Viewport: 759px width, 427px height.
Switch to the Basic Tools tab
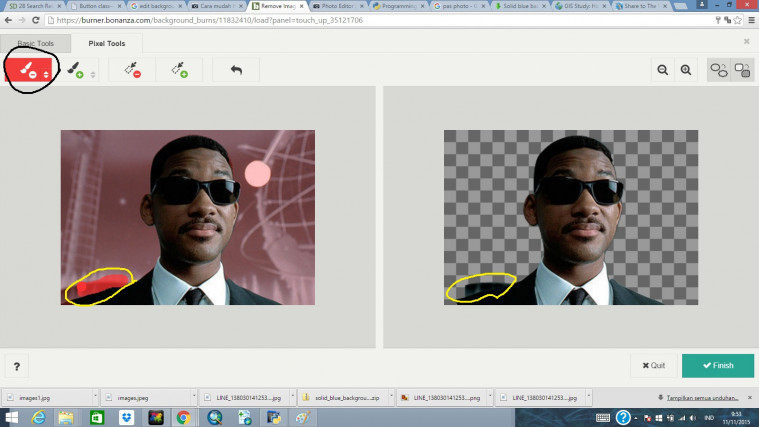pyautogui.click(x=35, y=44)
